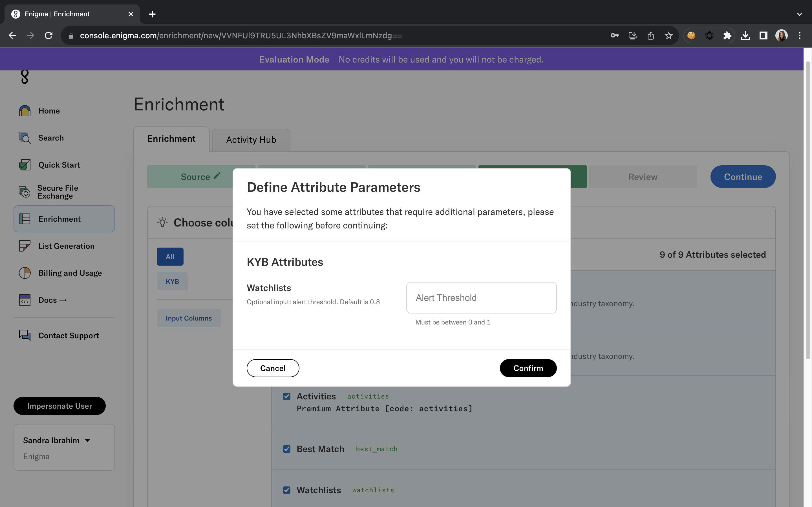Switch to the Activity Hub tab
This screenshot has height=507, width=812.
pos(251,140)
